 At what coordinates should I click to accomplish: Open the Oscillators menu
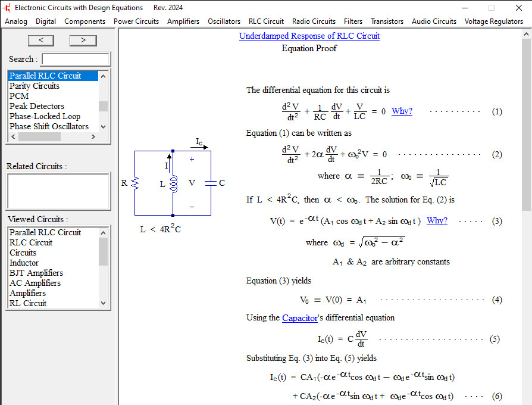(x=224, y=21)
